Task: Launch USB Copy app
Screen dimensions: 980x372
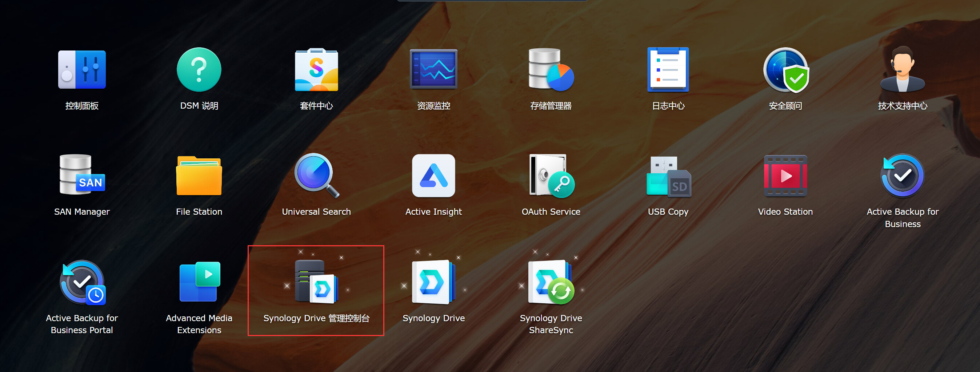Action: (x=668, y=175)
